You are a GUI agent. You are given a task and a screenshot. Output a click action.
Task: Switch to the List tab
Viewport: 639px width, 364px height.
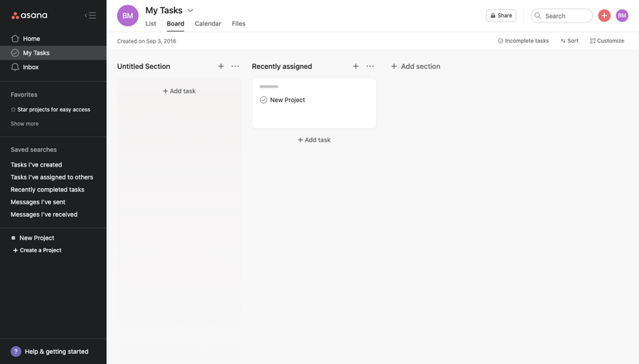151,24
